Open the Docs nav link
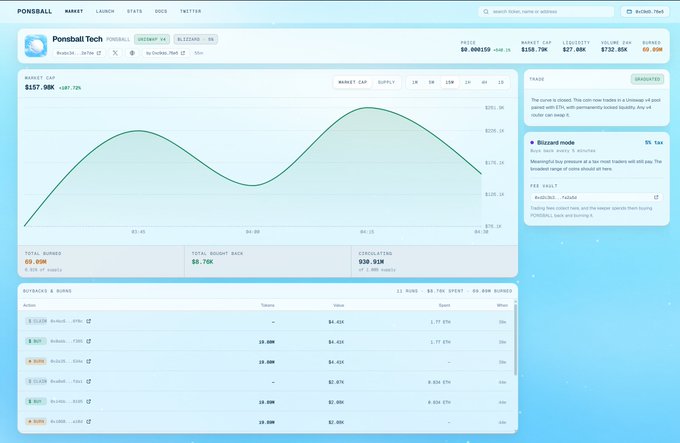Screen dimensions: 680x443 coord(161,11)
